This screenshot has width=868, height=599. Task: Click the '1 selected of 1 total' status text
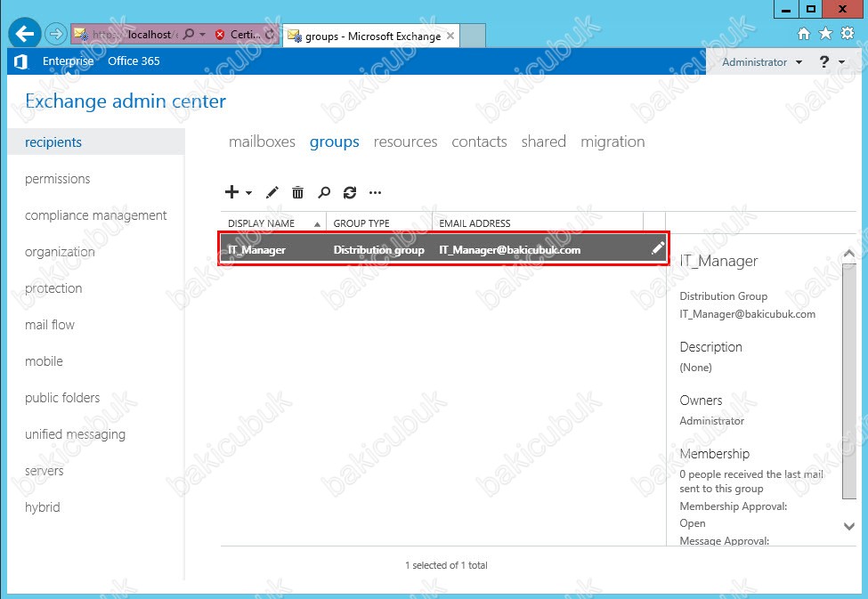pyautogui.click(x=446, y=565)
